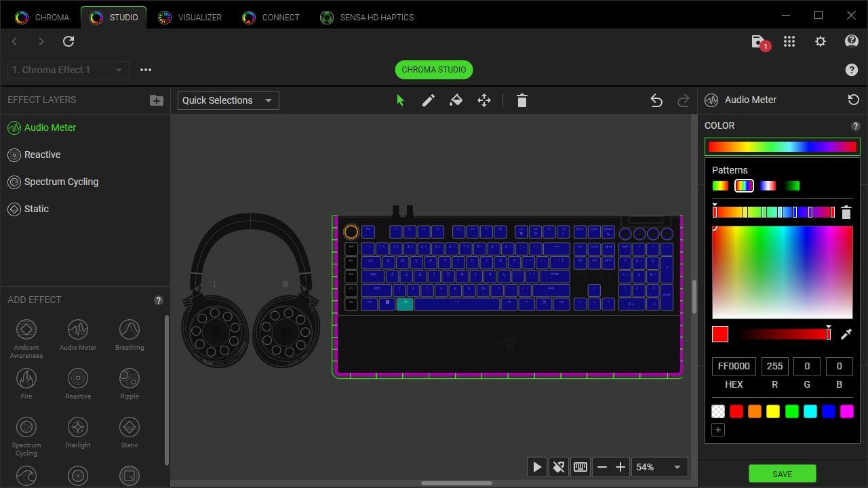Switch to the SENSA HD HAPTICS tab
This screenshot has height=488, width=868.
[x=367, y=18]
